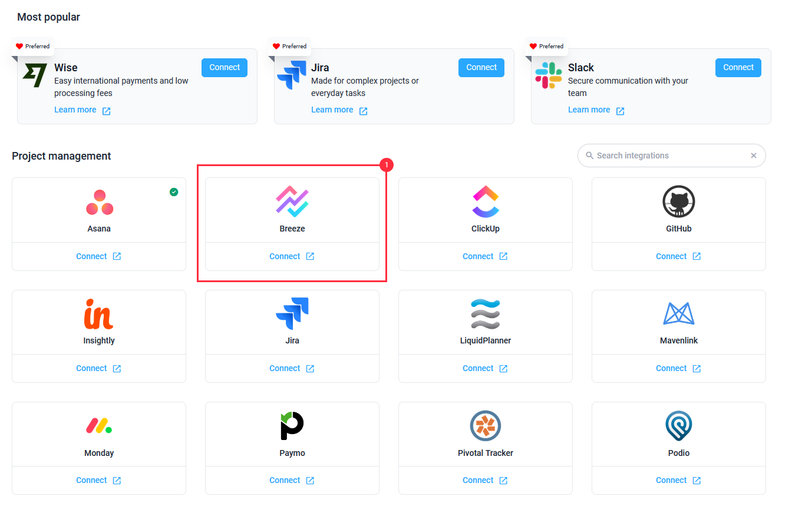
Task: Click the Breeze name label
Action: 292,229
